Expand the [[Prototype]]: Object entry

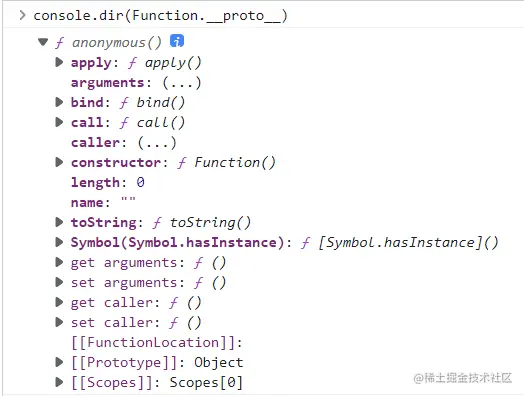tap(59, 362)
